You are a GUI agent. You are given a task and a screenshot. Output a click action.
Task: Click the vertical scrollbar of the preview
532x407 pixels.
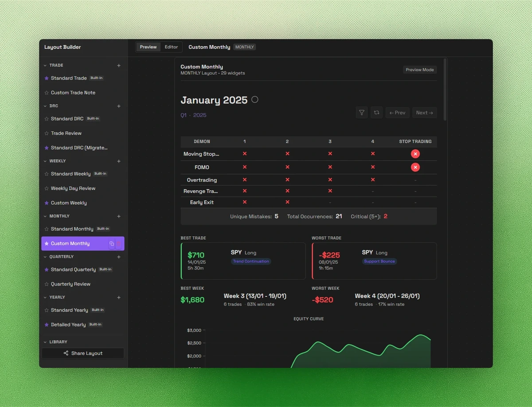tap(445, 90)
